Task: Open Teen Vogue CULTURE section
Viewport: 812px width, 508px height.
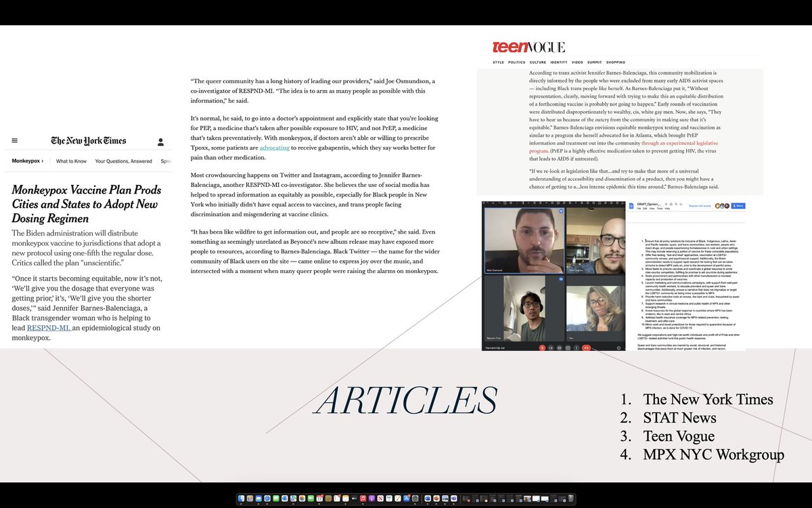Action: (x=537, y=62)
